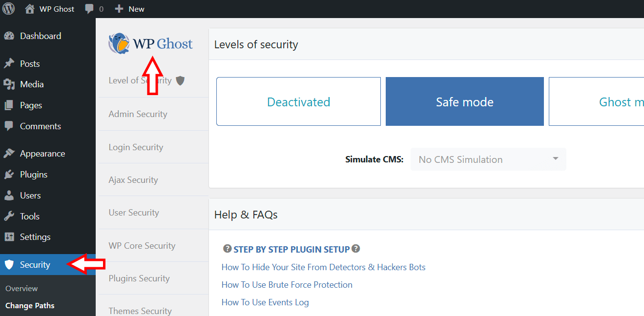
Task: Open the Login Security tab
Action: tap(136, 147)
